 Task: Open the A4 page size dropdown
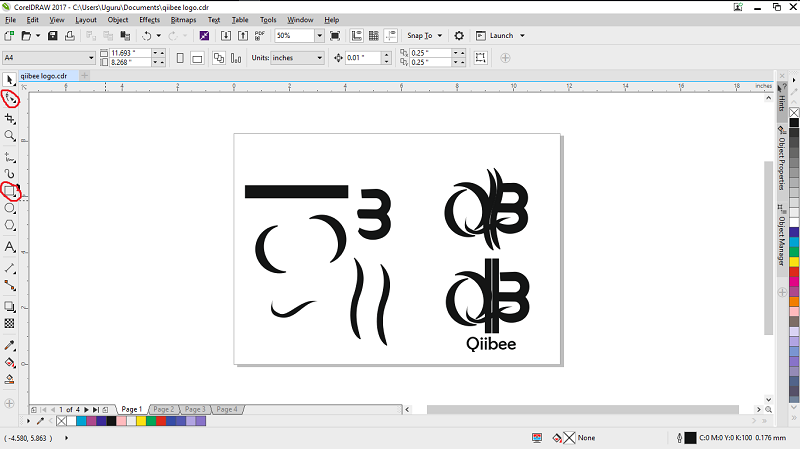91,58
